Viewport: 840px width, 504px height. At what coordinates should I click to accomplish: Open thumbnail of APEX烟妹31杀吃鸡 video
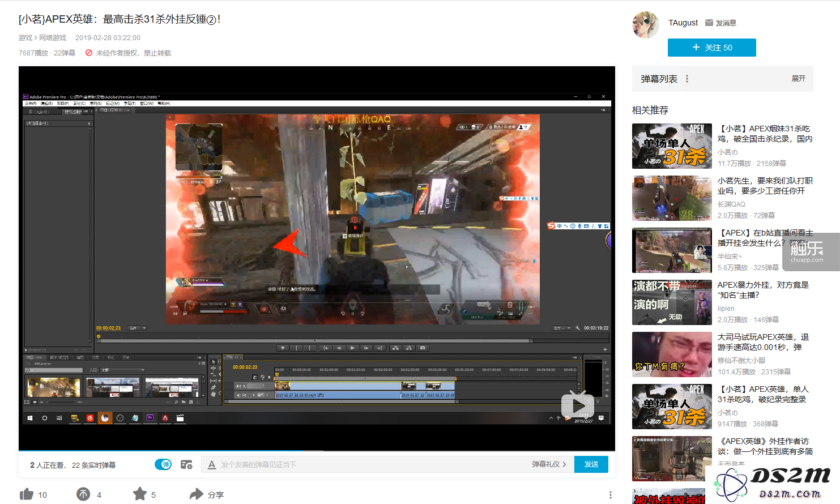672,146
